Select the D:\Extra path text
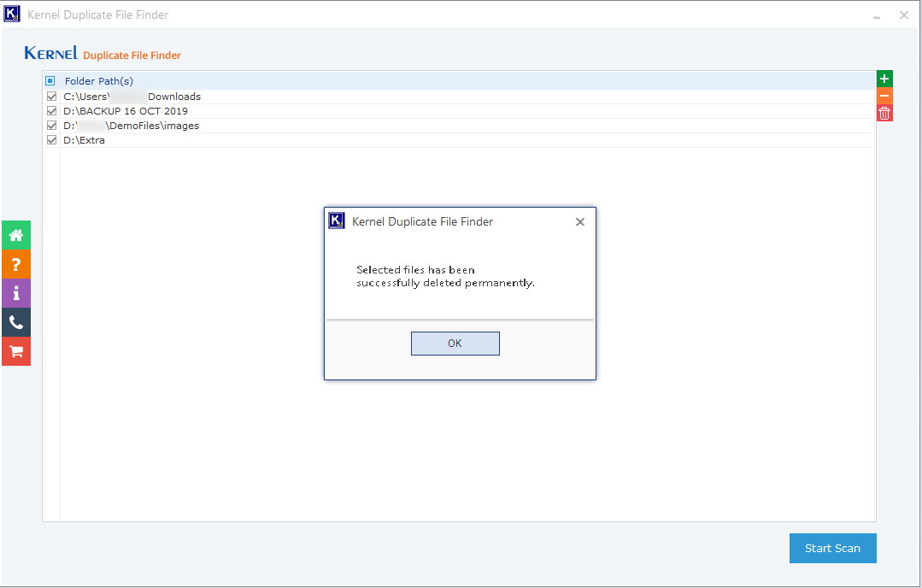The width and height of the screenshot is (922, 588). (x=84, y=140)
